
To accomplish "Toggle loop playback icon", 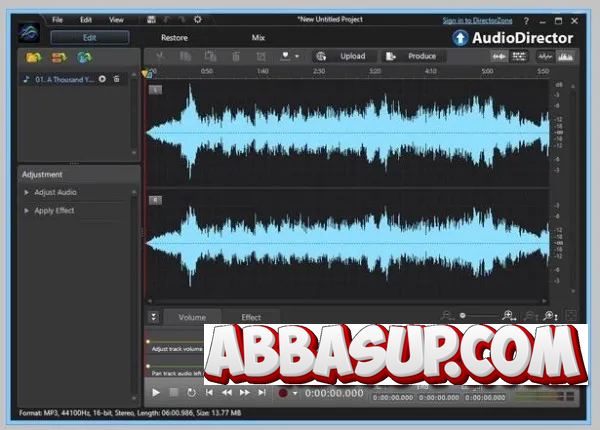I will point(191,393).
